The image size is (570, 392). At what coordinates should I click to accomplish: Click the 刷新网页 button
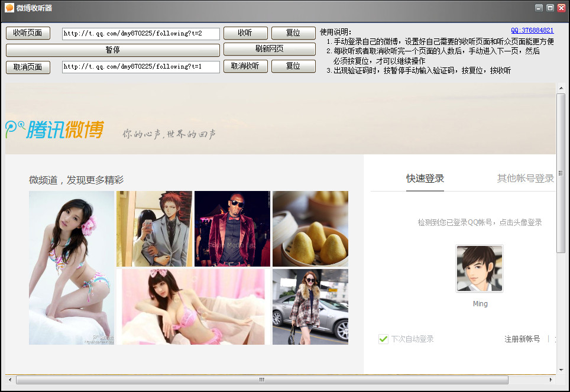(x=270, y=48)
